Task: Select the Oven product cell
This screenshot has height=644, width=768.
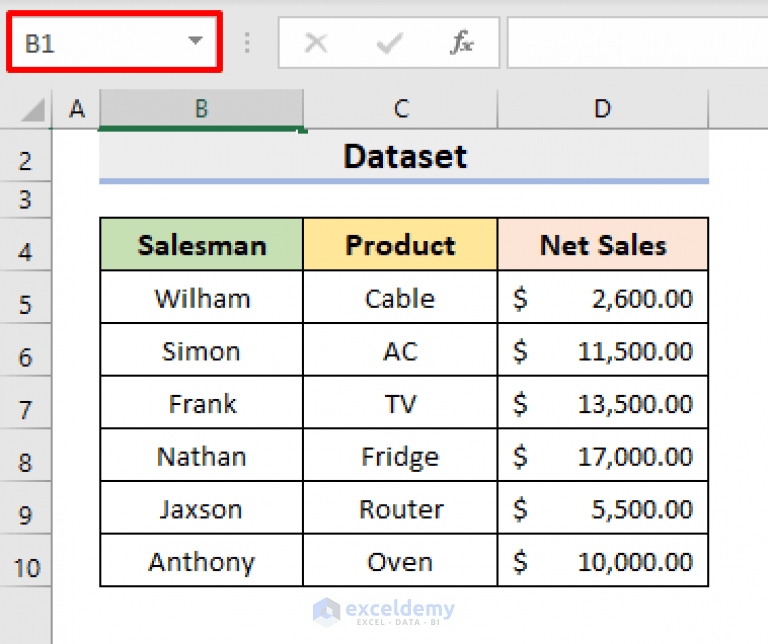Action: [400, 560]
